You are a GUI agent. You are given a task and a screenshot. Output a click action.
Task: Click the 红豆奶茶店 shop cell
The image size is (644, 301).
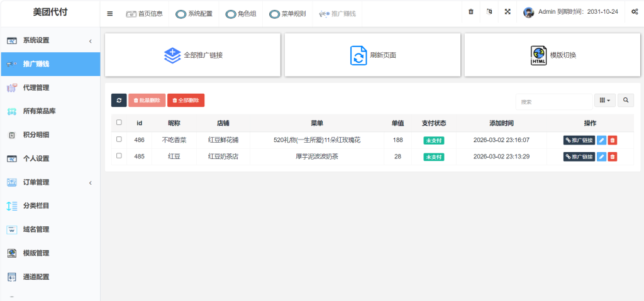223,156
